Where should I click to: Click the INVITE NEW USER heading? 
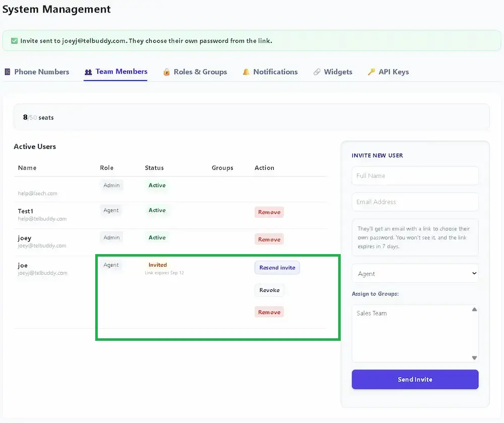pyautogui.click(x=377, y=156)
